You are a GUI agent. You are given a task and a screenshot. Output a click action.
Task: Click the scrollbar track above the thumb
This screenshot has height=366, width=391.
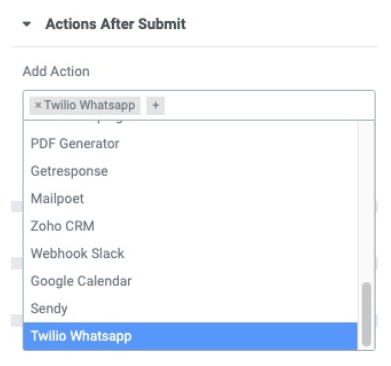366,202
